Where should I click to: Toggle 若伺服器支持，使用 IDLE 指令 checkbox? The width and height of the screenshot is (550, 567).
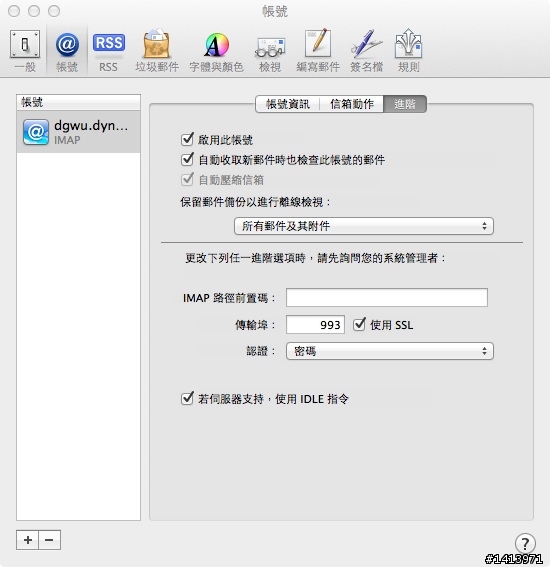click(187, 398)
